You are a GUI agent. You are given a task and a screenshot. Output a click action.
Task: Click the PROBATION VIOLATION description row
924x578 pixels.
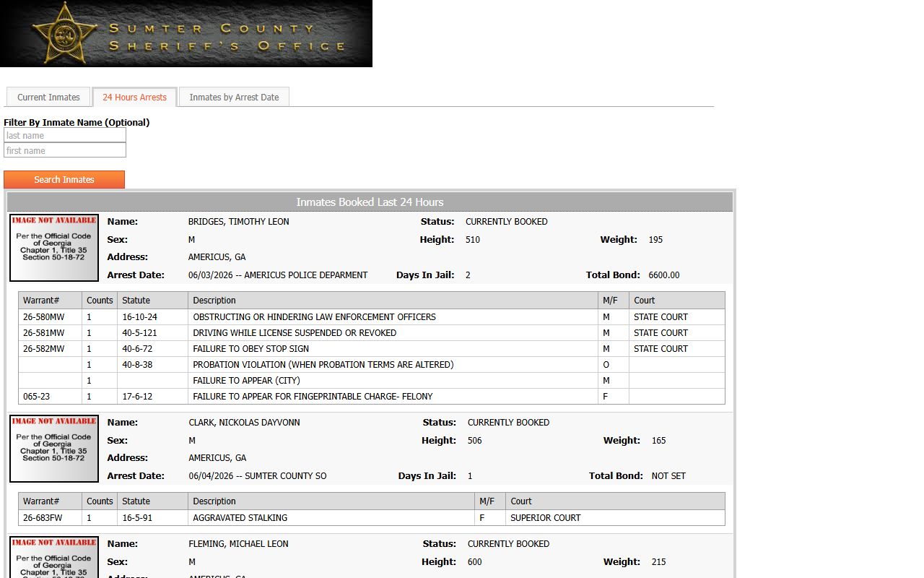pyautogui.click(x=323, y=365)
